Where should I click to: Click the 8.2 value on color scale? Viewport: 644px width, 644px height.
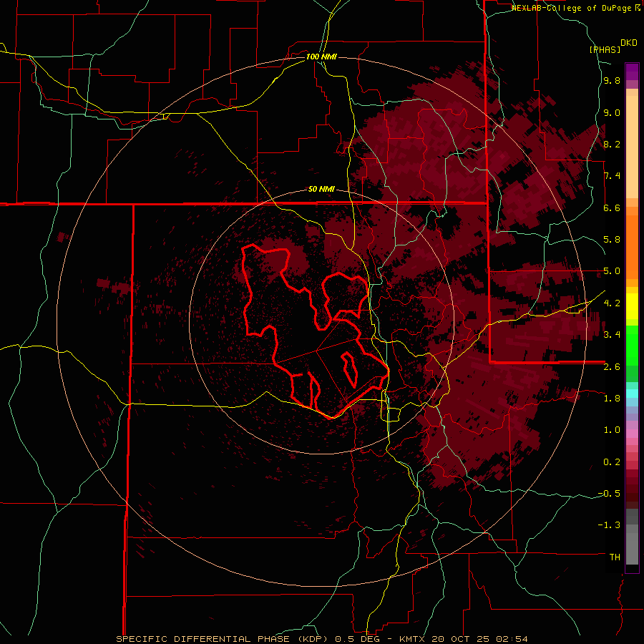[612, 144]
